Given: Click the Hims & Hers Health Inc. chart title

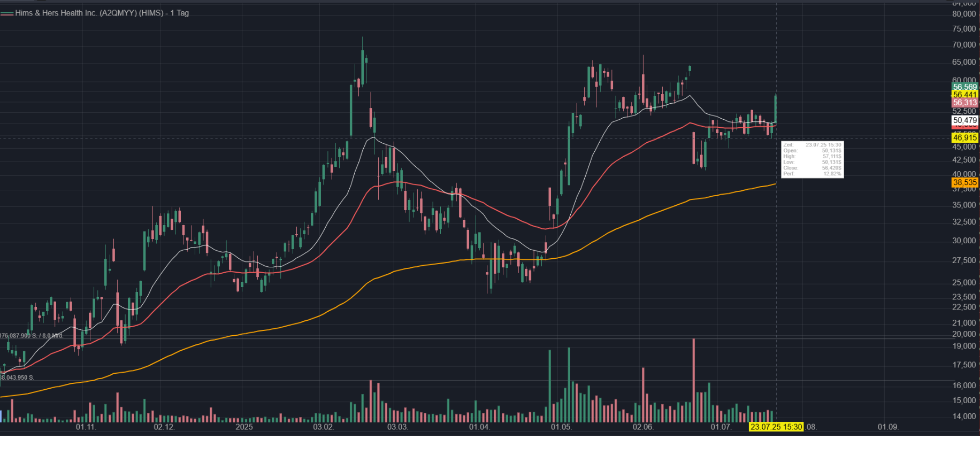Looking at the screenshot, I should coord(102,13).
